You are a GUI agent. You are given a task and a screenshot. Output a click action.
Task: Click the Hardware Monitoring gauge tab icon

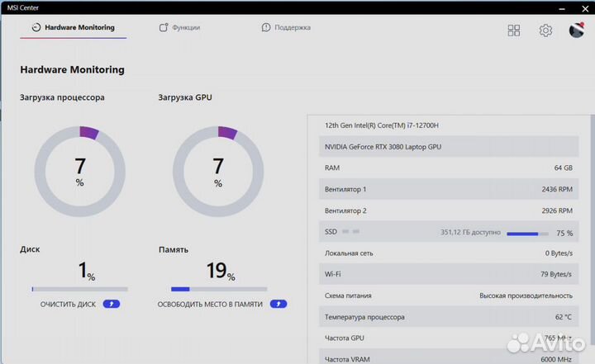click(x=36, y=27)
